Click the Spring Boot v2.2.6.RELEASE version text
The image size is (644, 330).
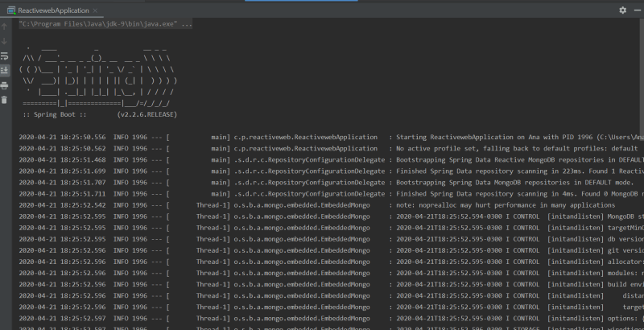pos(147,115)
